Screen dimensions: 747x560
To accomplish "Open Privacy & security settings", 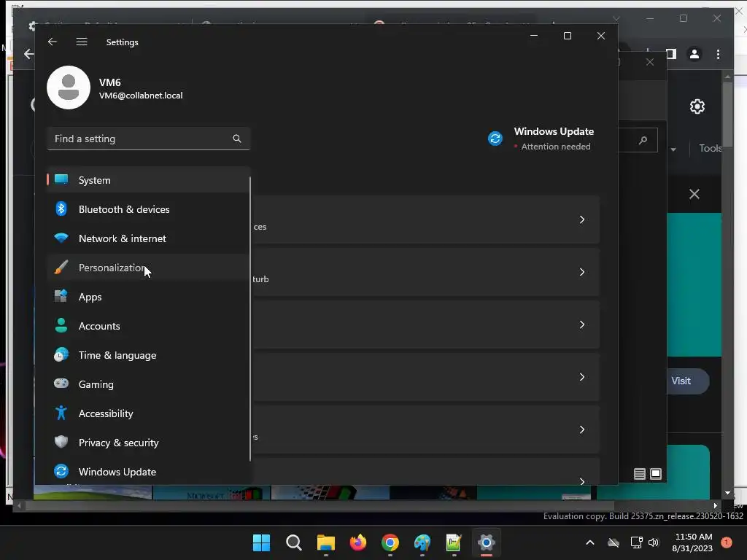I will pyautogui.click(x=147, y=443).
